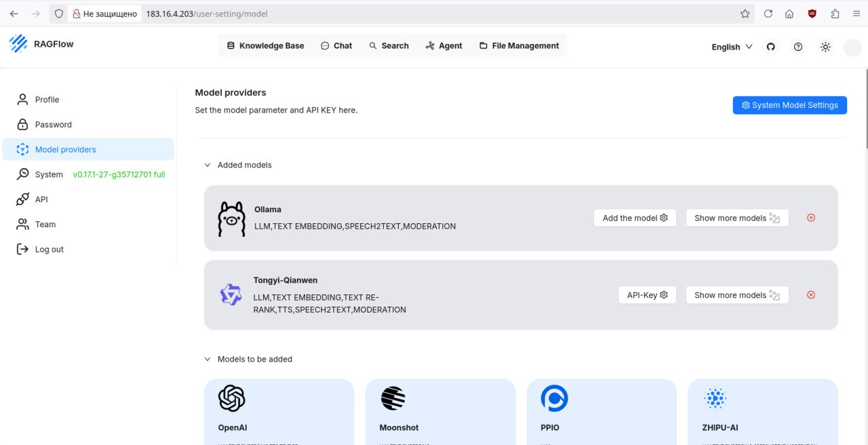Click the page vertical scrollbar

[x=865, y=109]
